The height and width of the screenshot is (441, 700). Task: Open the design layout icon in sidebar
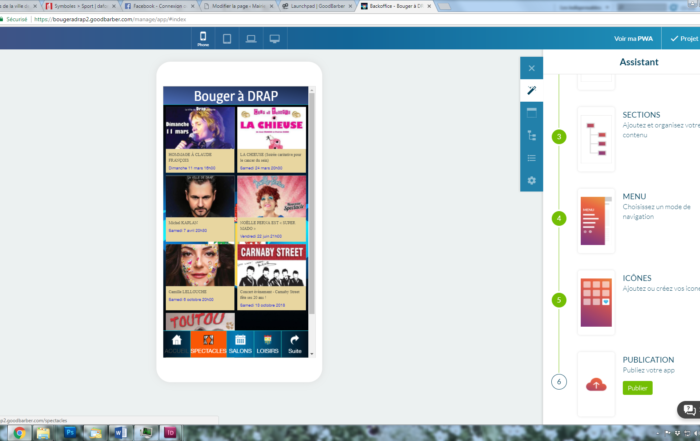tap(531, 113)
